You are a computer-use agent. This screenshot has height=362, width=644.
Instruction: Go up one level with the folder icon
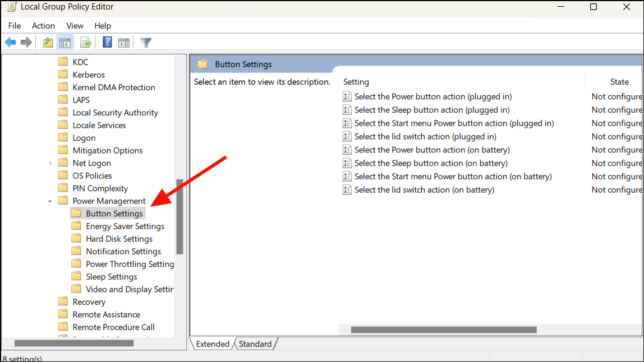coord(48,42)
